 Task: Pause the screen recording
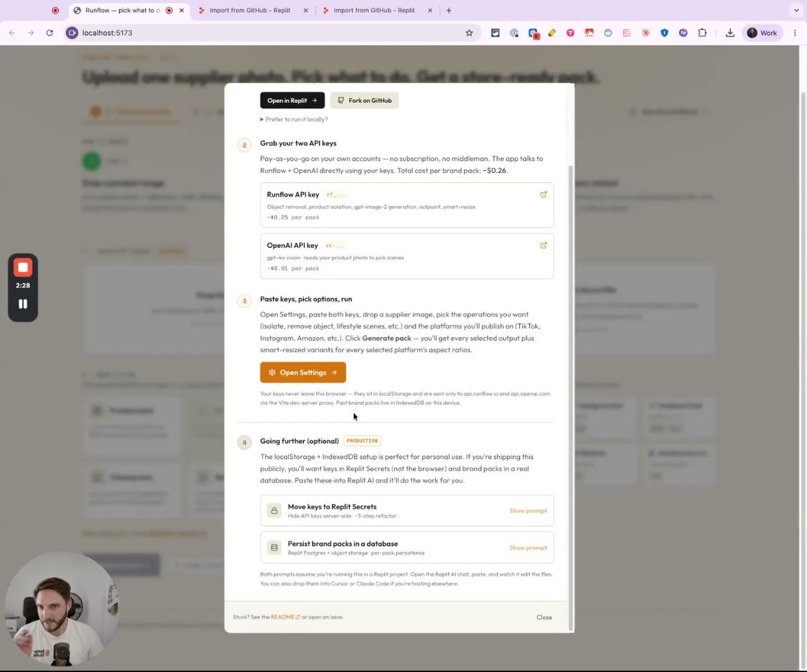pyautogui.click(x=23, y=304)
